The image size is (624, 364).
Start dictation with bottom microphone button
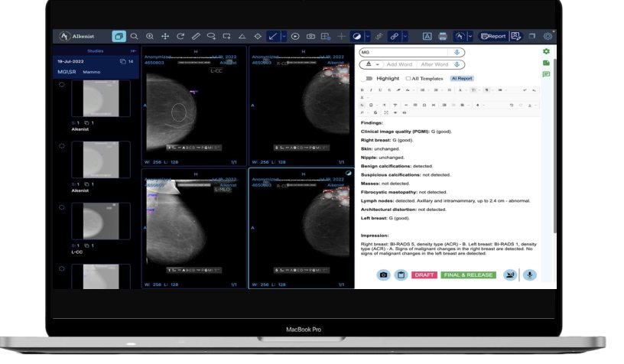tap(530, 275)
